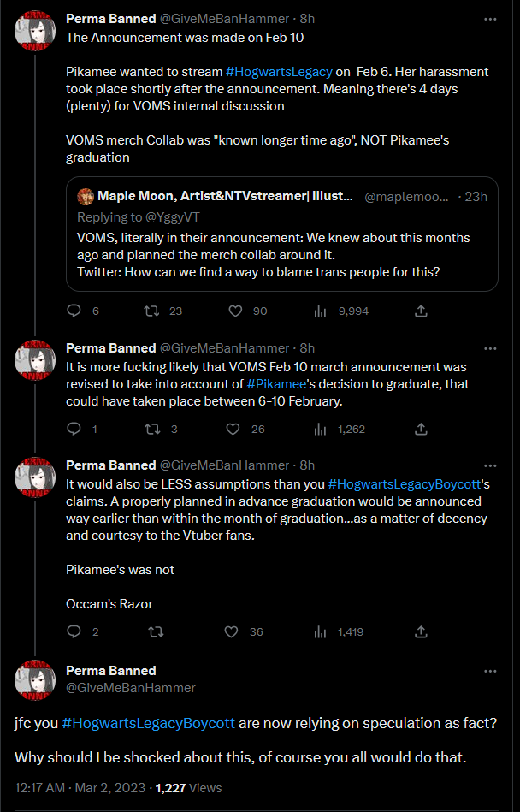Open #HogwartsLegacyBoycott hashtag in main tweet
The width and height of the screenshot is (520, 812).
[149, 723]
